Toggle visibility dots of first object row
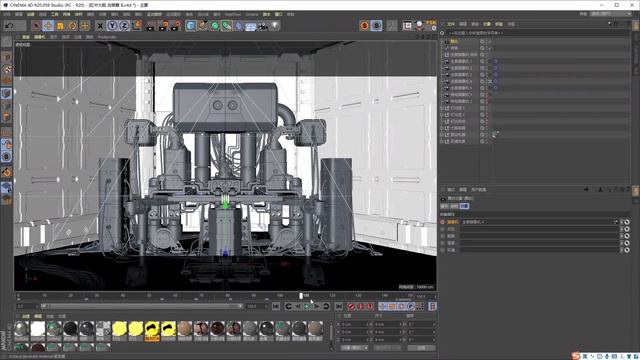Viewport: 640px width, 360px height. 487,41
